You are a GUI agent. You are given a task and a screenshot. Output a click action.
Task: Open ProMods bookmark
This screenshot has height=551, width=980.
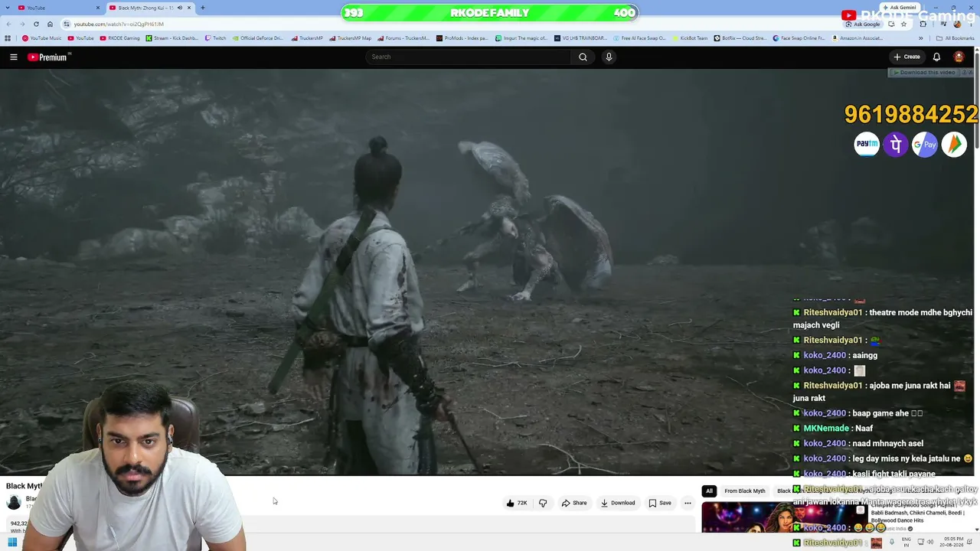point(462,38)
